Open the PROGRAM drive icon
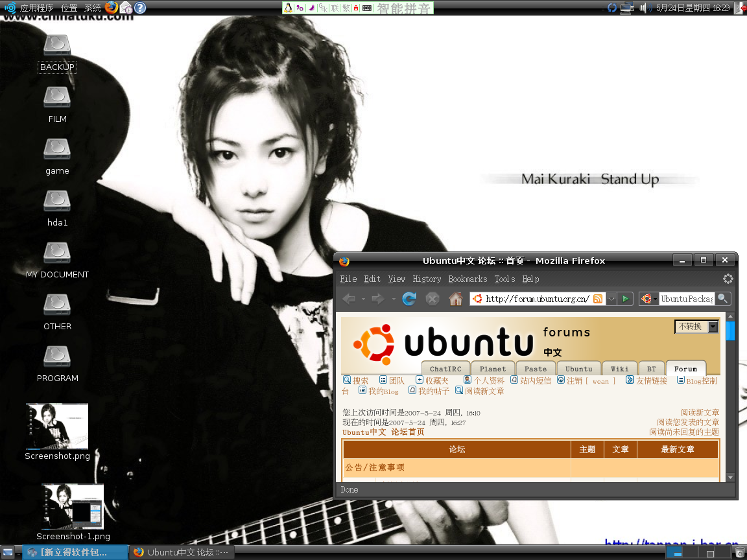Screen dimensions: 747x560 point(57,364)
